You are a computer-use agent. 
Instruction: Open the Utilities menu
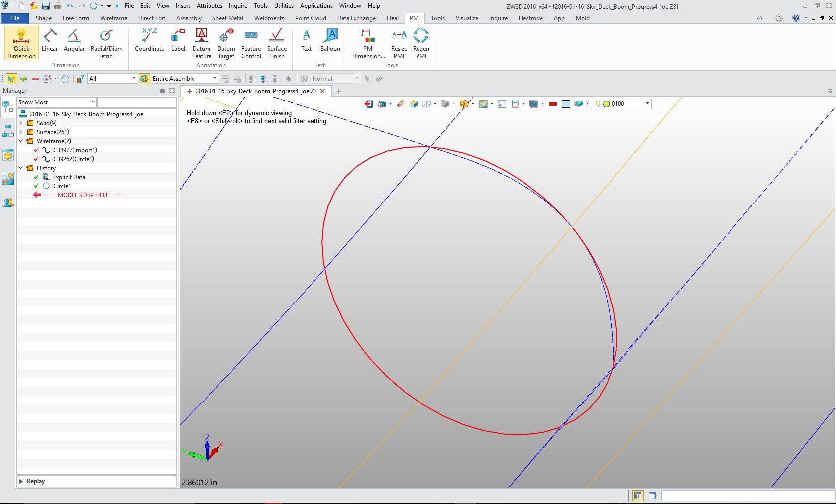click(x=284, y=6)
